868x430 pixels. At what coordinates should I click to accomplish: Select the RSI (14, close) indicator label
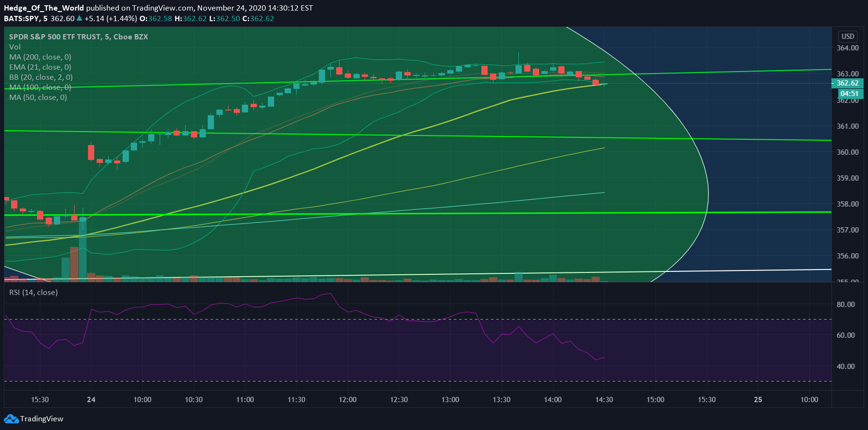click(x=33, y=293)
